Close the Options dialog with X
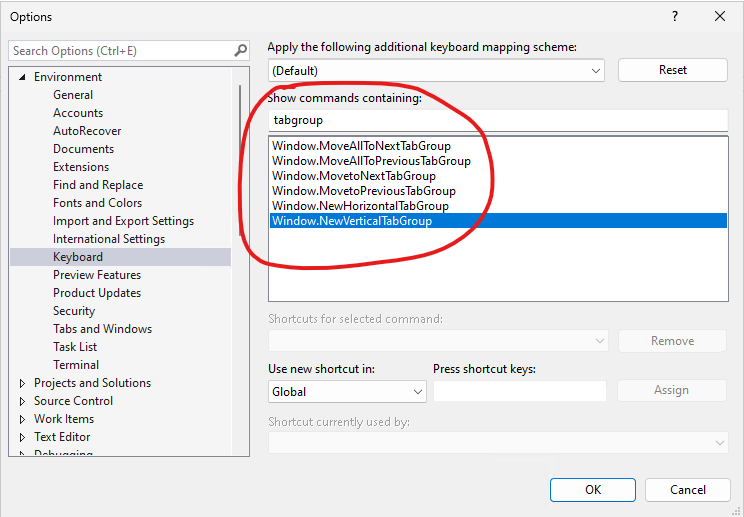 [x=719, y=17]
